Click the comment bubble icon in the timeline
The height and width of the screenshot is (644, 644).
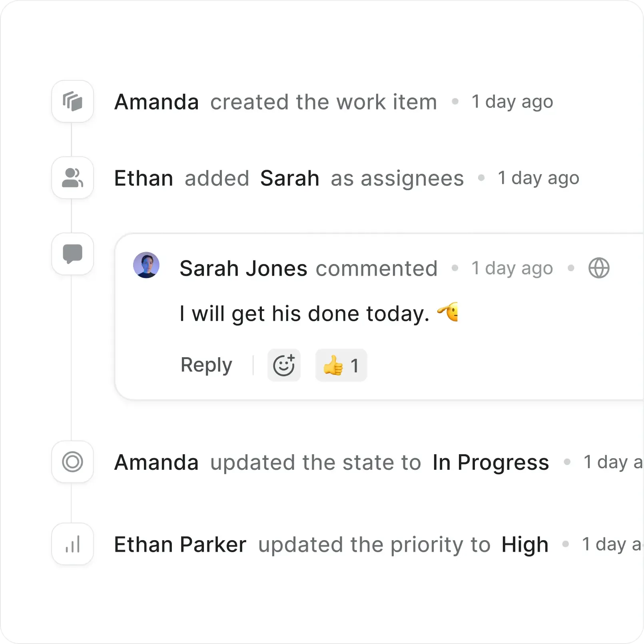click(72, 254)
